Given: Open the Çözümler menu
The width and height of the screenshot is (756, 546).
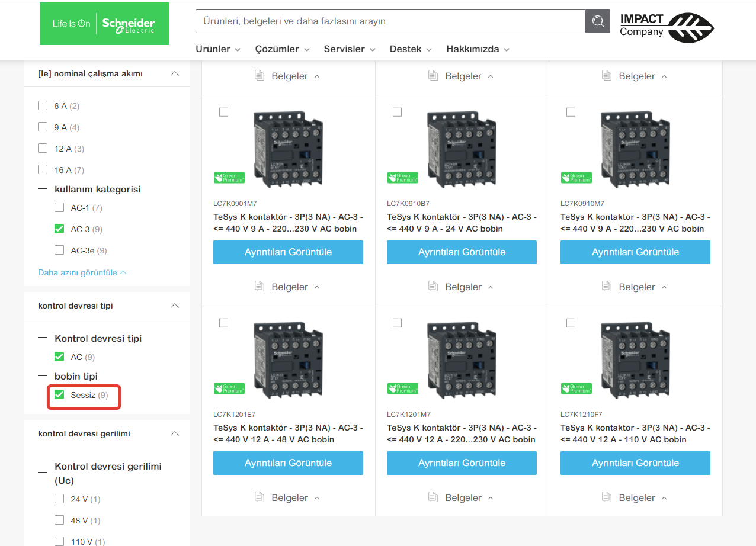Looking at the screenshot, I should tap(282, 49).
